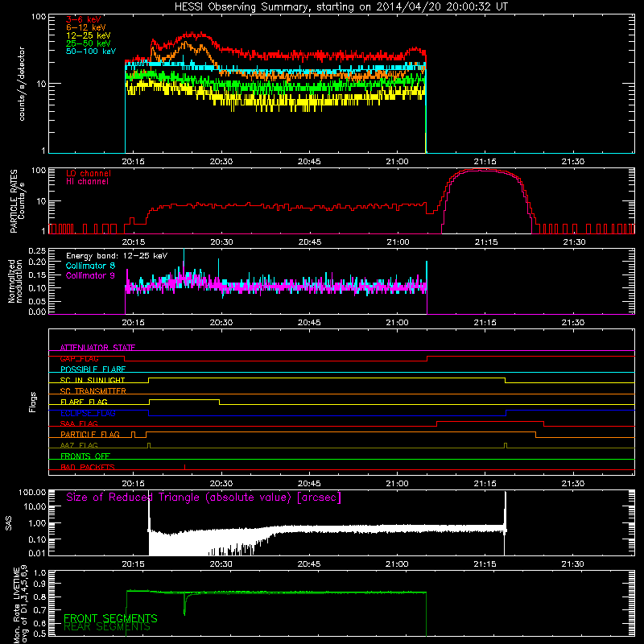Select the 3-6 keV legend label
This screenshot has height=644, width=644.
(84, 19)
